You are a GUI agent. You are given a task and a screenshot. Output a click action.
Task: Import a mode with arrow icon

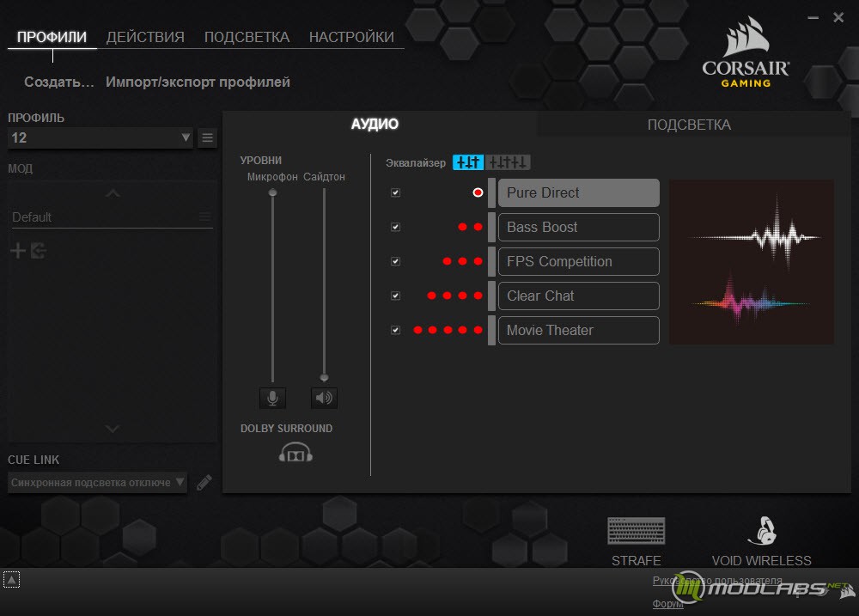pyautogui.click(x=39, y=251)
